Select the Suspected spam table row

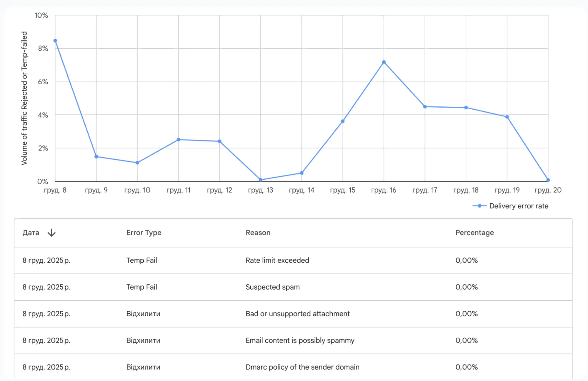coord(273,287)
